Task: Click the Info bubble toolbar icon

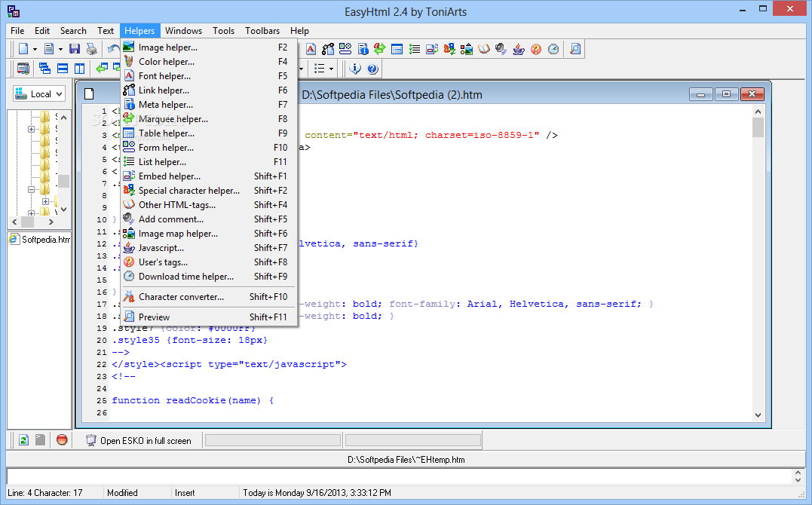Action: coord(355,69)
